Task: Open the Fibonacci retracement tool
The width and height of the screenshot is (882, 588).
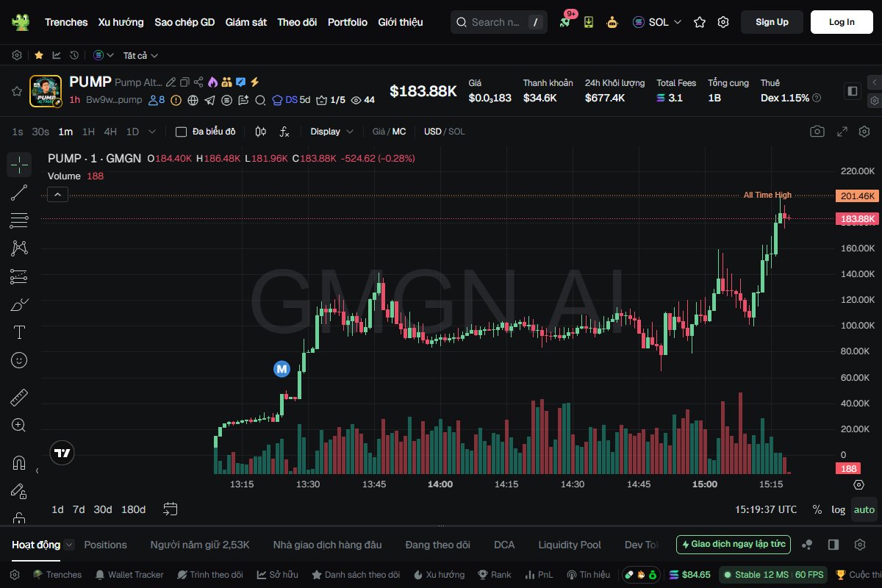Action: 19,220
